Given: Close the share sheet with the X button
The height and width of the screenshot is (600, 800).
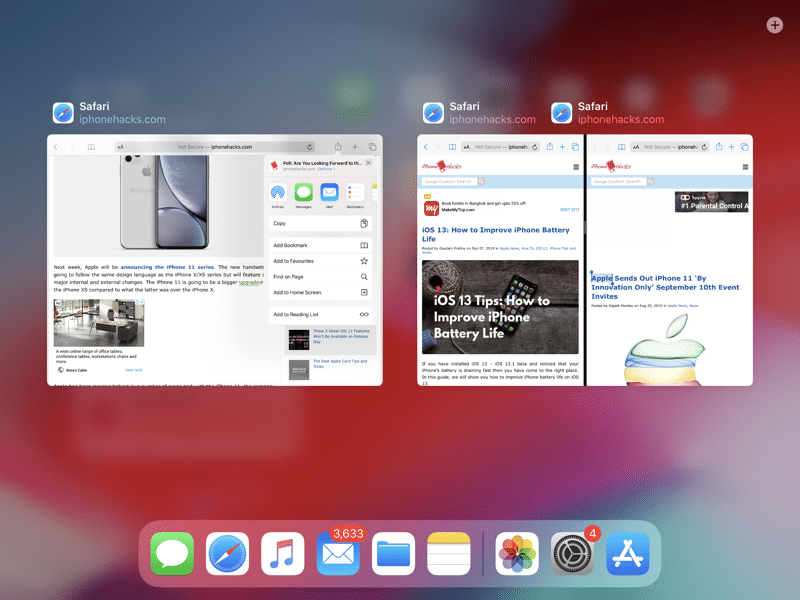Looking at the screenshot, I should 368,163.
